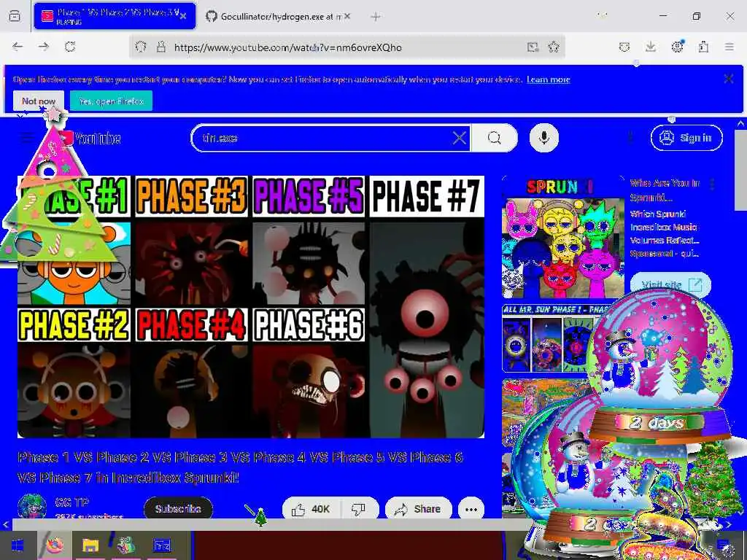Open the GG TP channel name link
Screen dimensions: 747x560
72,502
